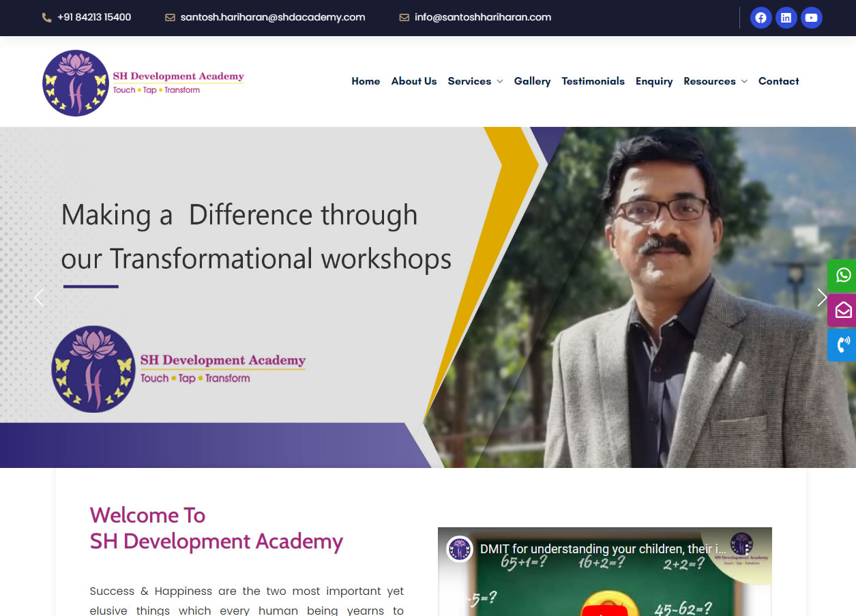Click the Welcome To SH Development Academy heading

(x=216, y=528)
